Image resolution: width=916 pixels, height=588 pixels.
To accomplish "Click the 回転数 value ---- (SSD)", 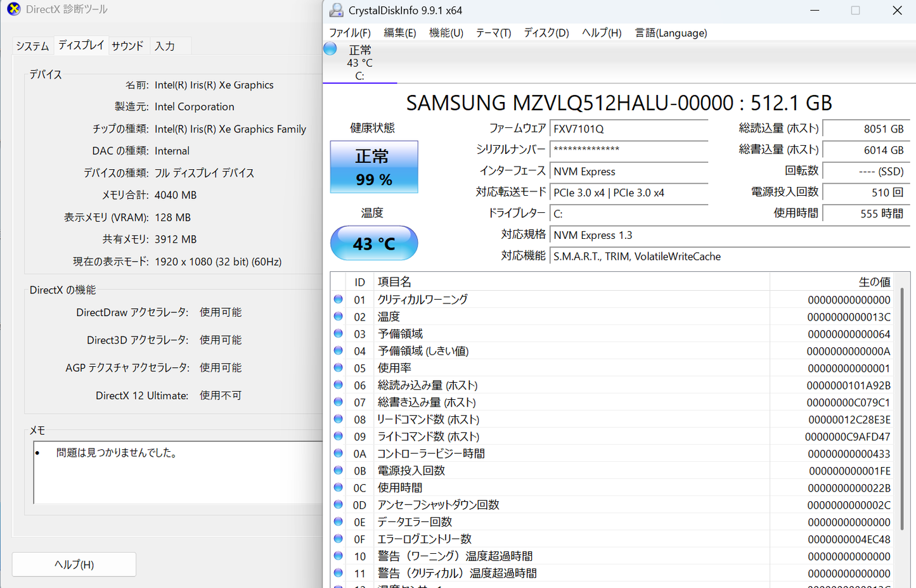I will click(866, 172).
